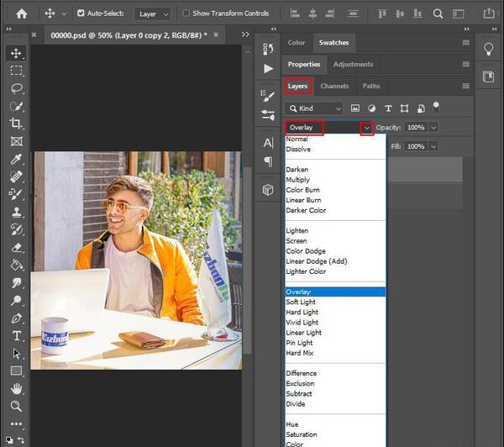Viewport: 504px width, 447px height.
Task: Select the Frame tool
Action: (x=16, y=141)
